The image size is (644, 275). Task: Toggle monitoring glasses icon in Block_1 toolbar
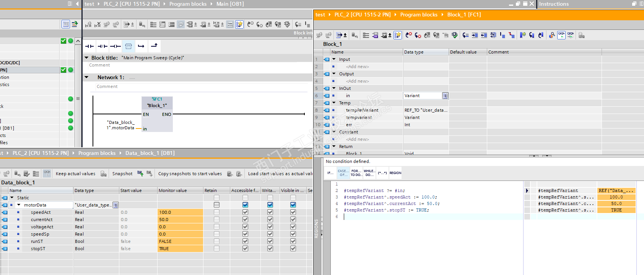561,35
